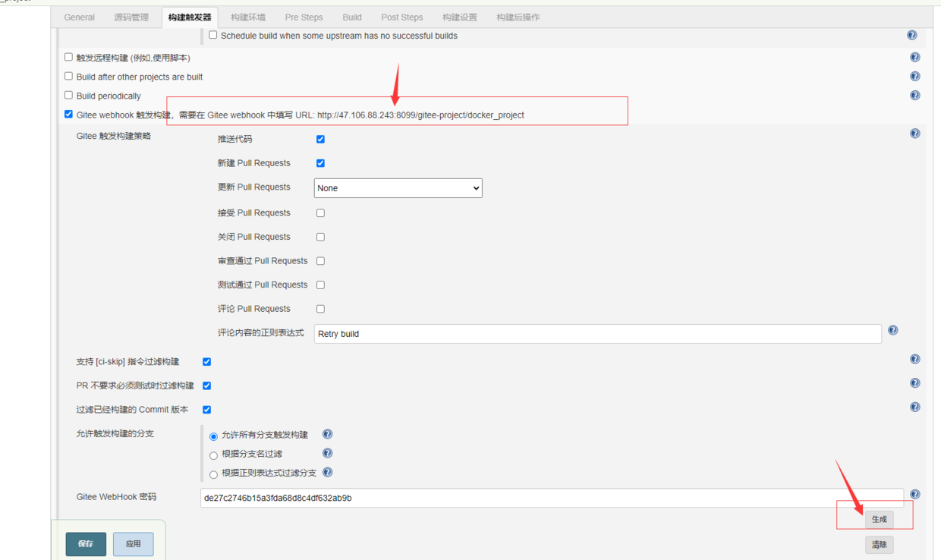Select 根据正则表达式过滤分支 radio button
The image size is (941, 560).
coord(214,474)
